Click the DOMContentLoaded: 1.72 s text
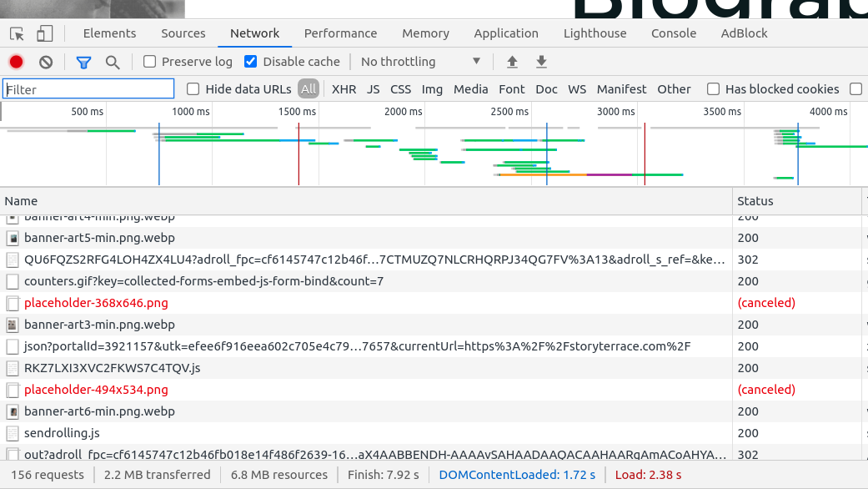 pyautogui.click(x=517, y=475)
